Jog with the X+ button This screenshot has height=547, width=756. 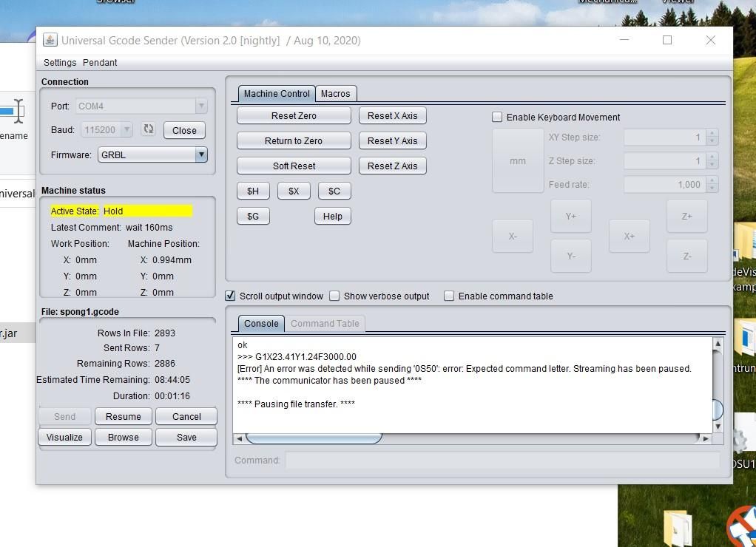point(630,236)
